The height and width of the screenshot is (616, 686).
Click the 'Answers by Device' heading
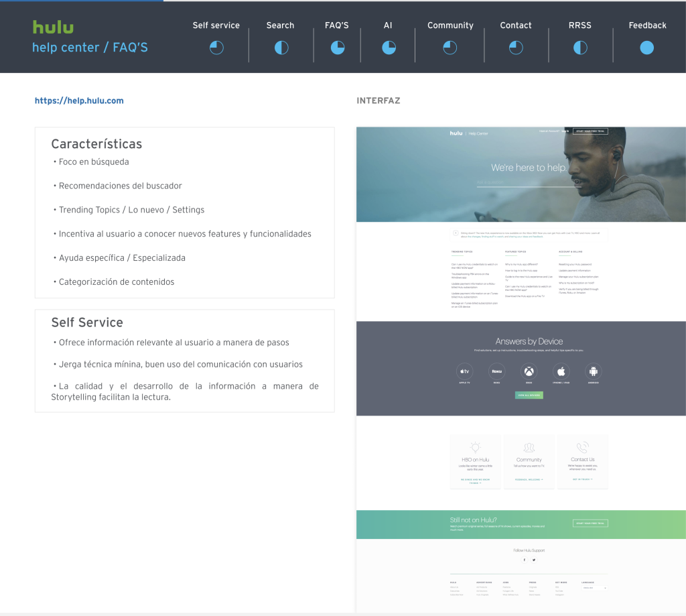pyautogui.click(x=529, y=341)
